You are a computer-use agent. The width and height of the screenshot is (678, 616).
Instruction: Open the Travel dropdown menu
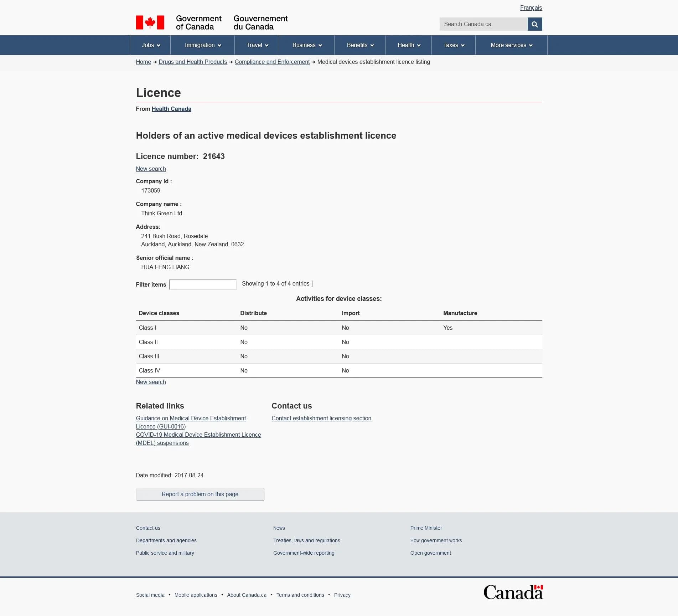pos(257,45)
